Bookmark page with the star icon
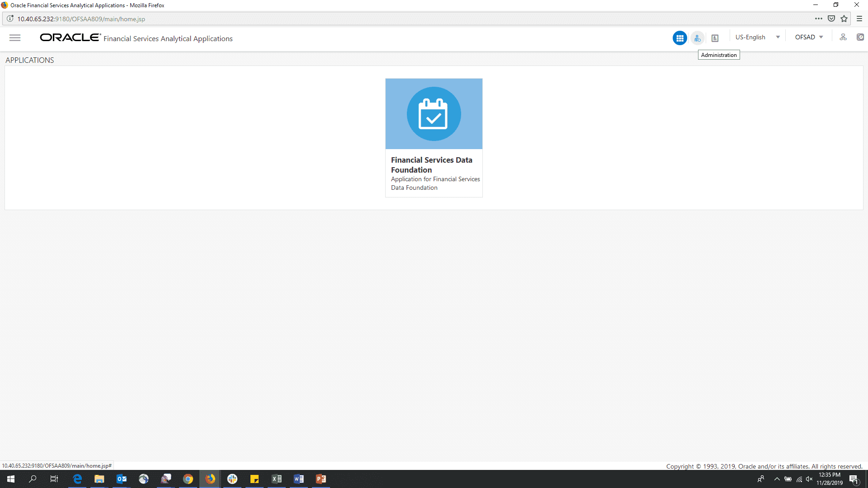 pos(844,19)
